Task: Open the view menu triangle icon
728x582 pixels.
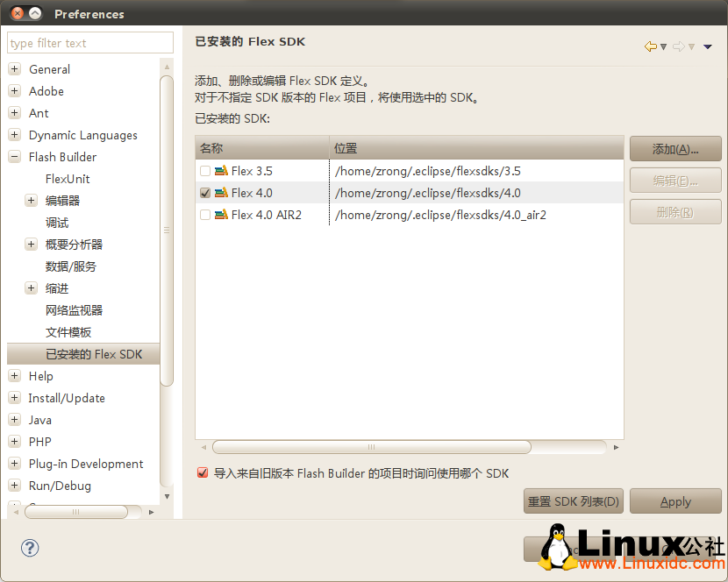Action: 708,46
